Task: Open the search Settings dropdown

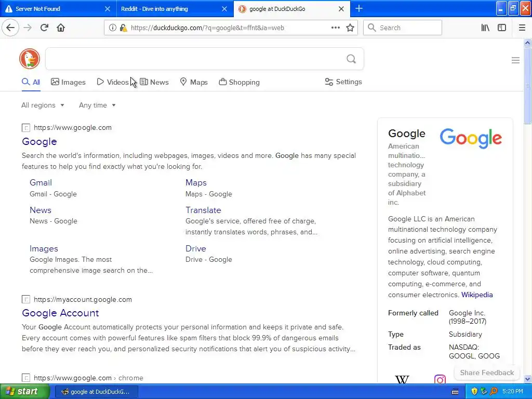Action: point(343,82)
